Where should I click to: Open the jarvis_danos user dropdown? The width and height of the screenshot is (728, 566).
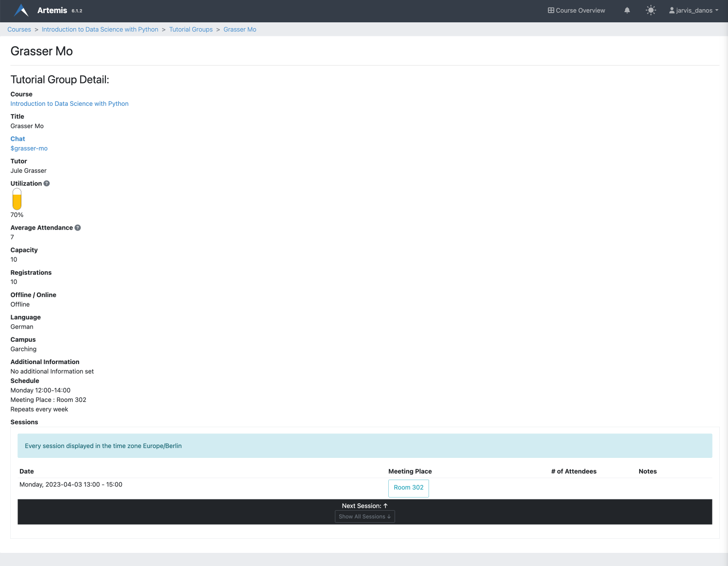(694, 10)
